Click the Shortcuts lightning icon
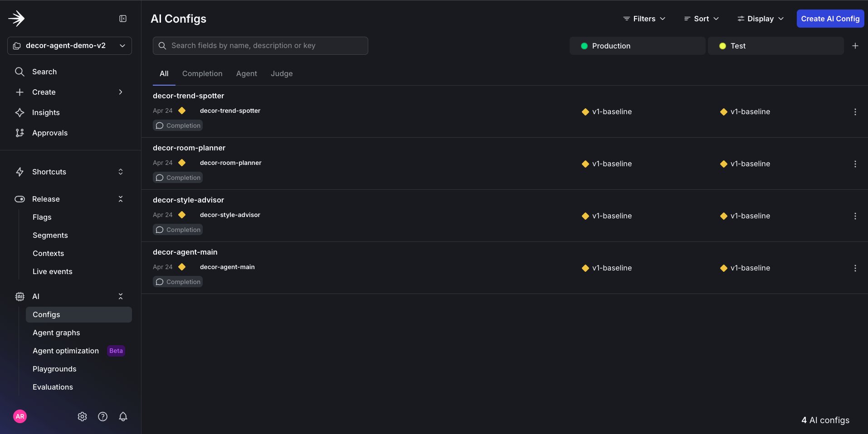868x434 pixels. 20,172
